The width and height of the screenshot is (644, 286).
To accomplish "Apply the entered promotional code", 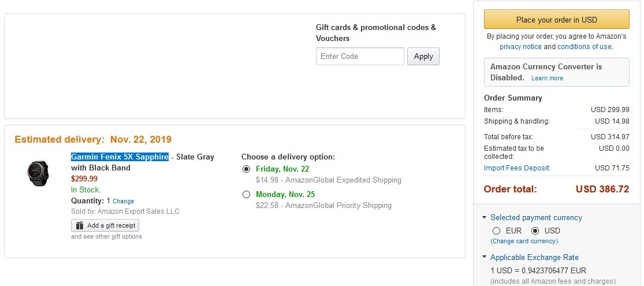I will (x=423, y=57).
